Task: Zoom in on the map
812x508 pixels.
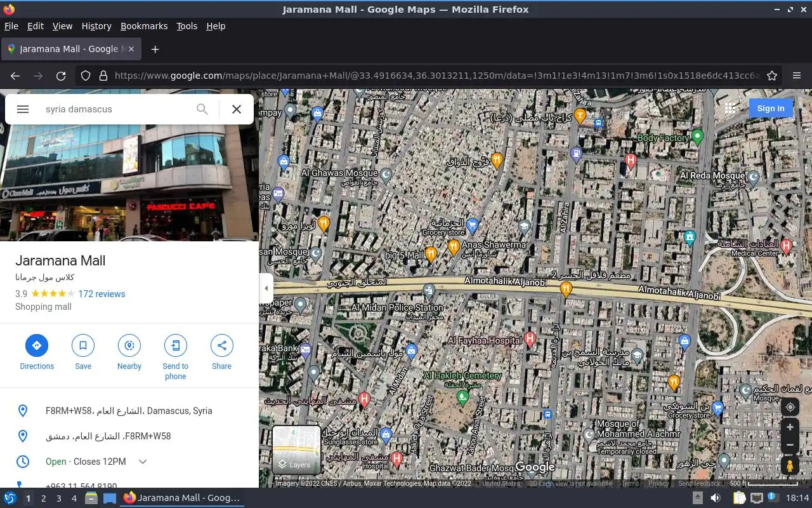Action: pyautogui.click(x=790, y=427)
